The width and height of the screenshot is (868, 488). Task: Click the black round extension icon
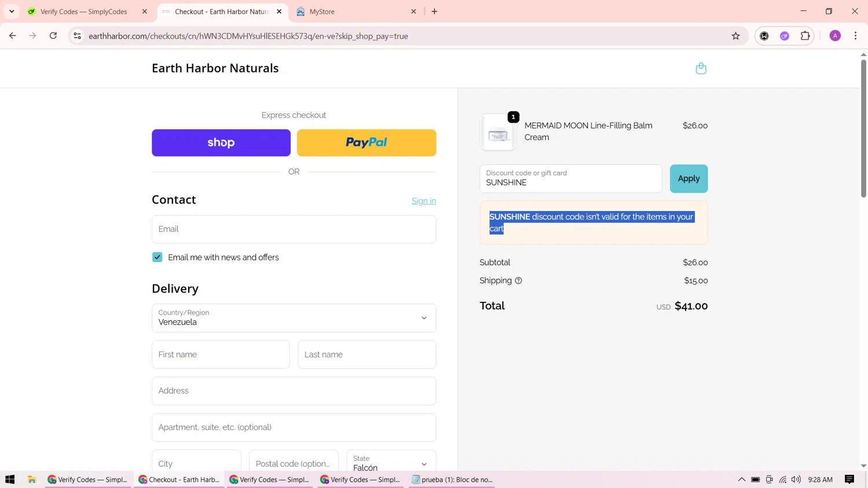tap(764, 36)
